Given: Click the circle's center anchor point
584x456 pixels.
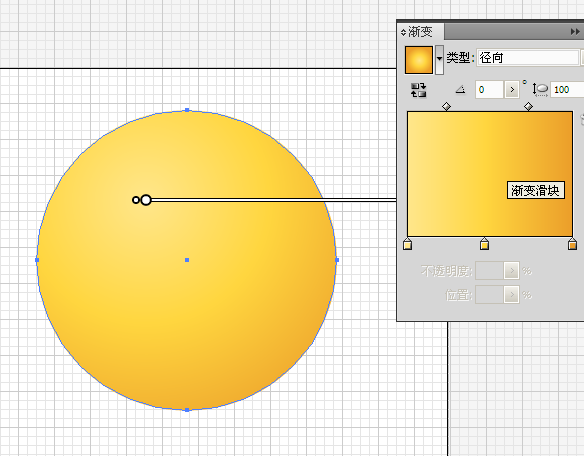Looking at the screenshot, I should click(187, 260).
